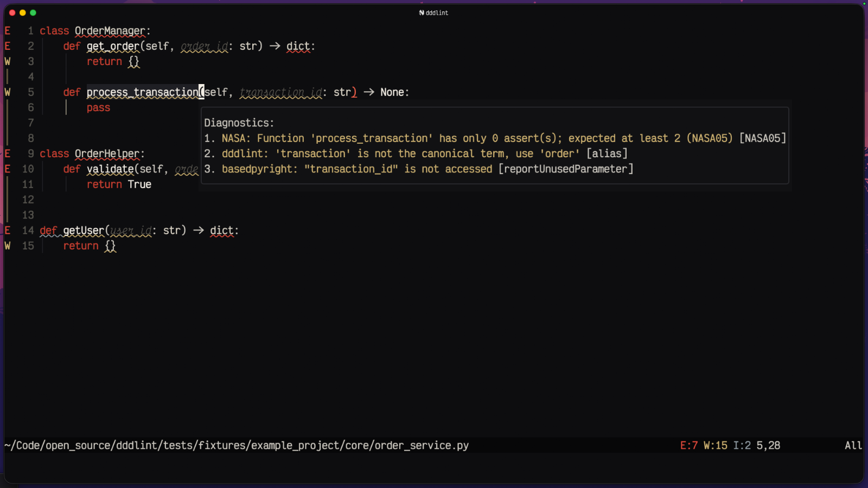
Task: Click the pass statement on line 6
Action: pos(98,107)
